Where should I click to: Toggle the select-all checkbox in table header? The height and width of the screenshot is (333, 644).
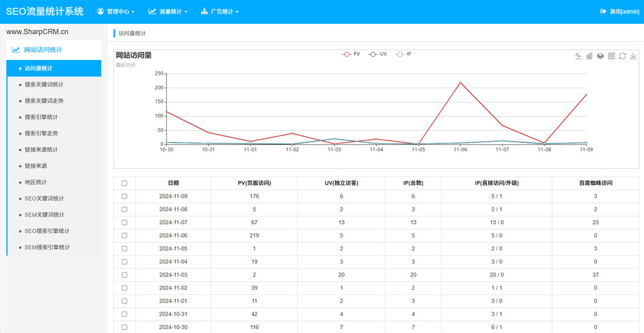[x=124, y=183]
